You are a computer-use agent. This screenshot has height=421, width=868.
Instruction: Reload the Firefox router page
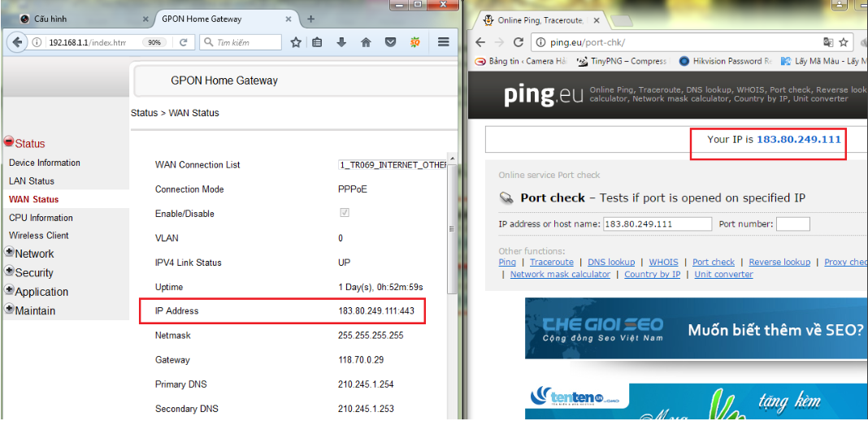pyautogui.click(x=184, y=42)
